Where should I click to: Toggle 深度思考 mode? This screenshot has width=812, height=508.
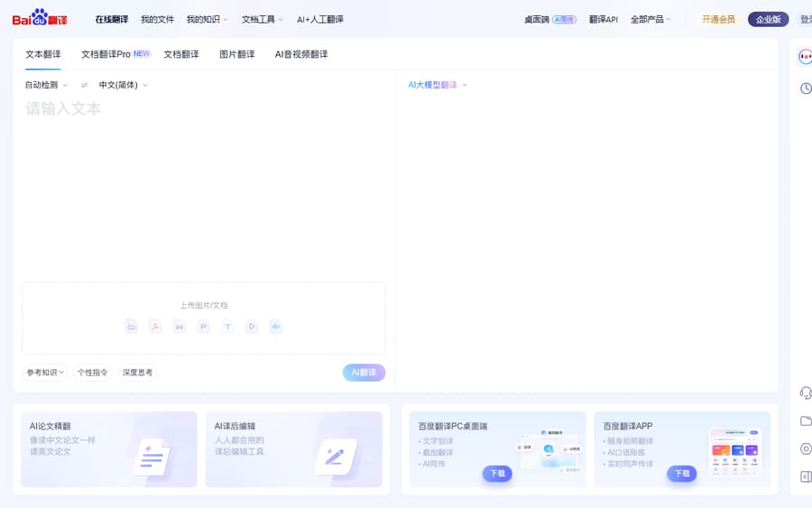[137, 373]
